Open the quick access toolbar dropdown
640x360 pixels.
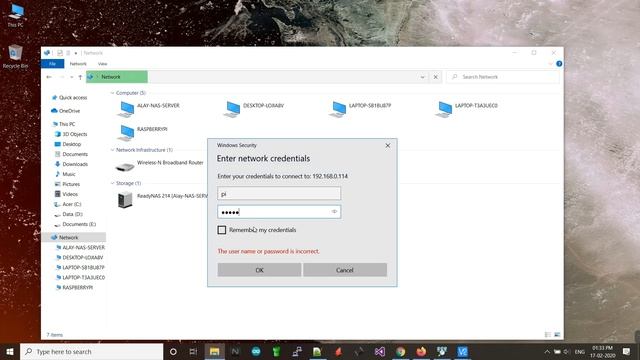point(76,53)
